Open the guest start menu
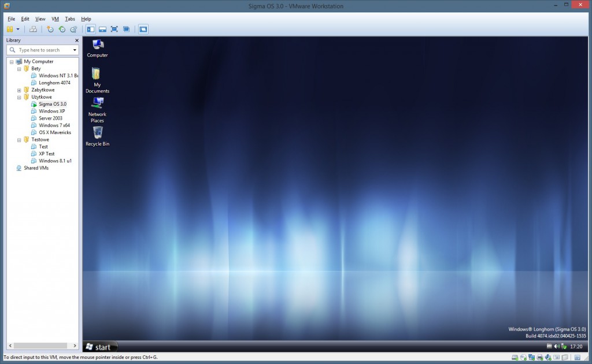Image resolution: width=592 pixels, height=364 pixels. (100, 347)
